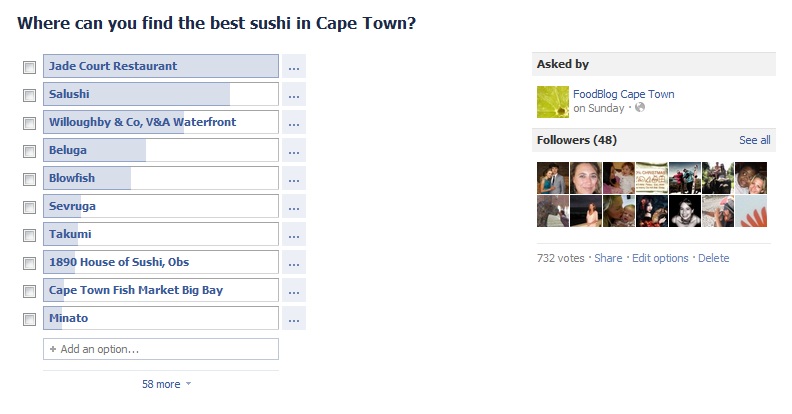
Task: Check the Jade Court Restaurant checkbox
Action: pyautogui.click(x=29, y=67)
